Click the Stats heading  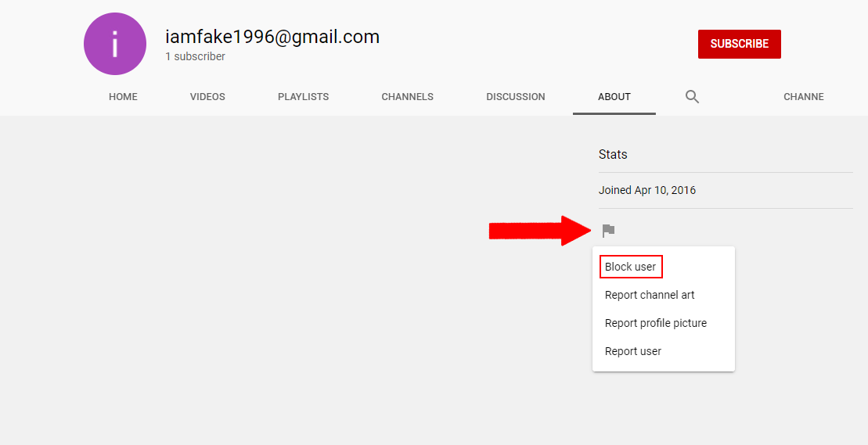(x=613, y=154)
